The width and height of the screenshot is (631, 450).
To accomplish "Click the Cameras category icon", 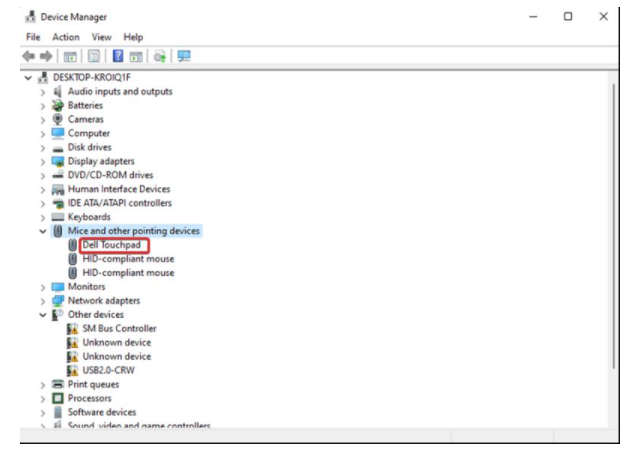I will point(58,119).
